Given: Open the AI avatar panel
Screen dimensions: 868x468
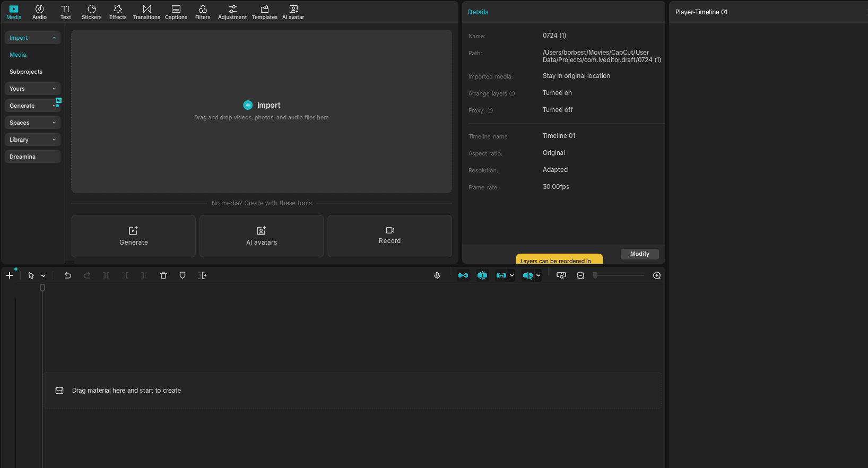Looking at the screenshot, I should 293,12.
